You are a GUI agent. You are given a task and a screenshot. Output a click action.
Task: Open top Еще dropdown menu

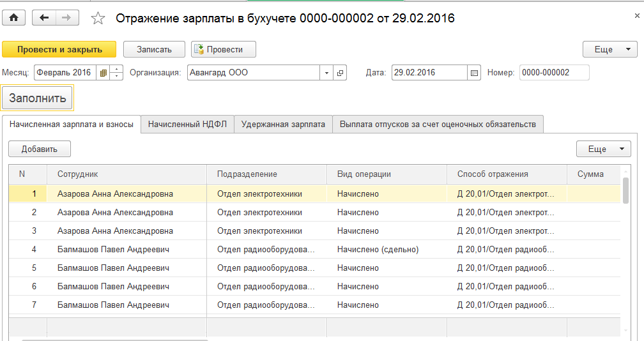point(609,49)
